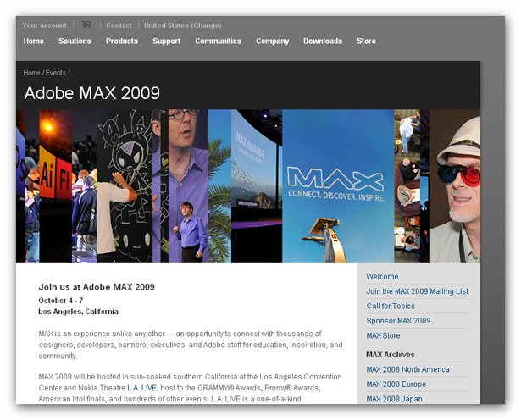Change region via United States (Change)
This screenshot has height=420, width=521.
pyautogui.click(x=183, y=25)
